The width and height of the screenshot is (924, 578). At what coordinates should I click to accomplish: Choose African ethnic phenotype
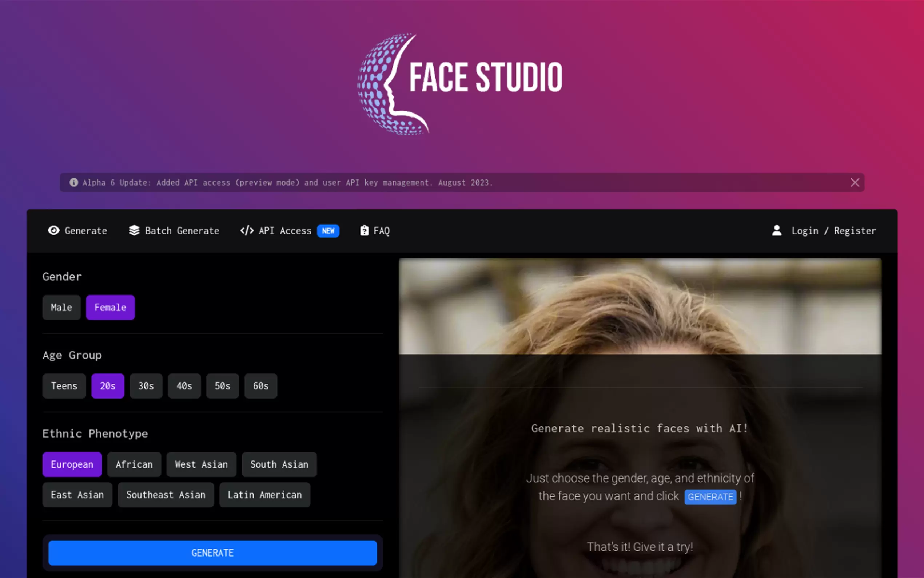point(134,464)
